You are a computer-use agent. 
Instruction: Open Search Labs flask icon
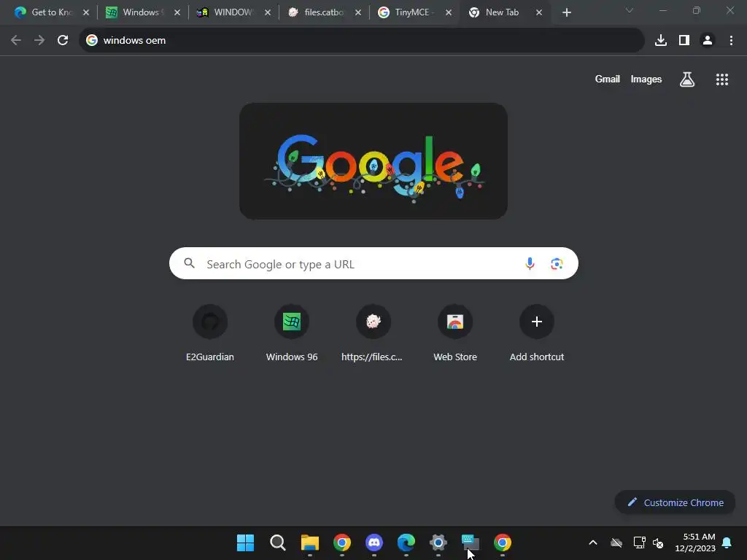687,79
